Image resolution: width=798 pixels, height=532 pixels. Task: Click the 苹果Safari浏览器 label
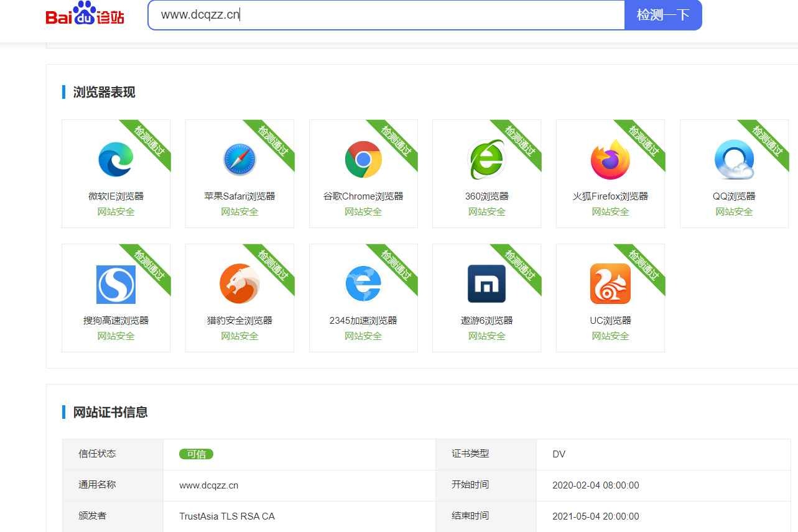(x=239, y=196)
